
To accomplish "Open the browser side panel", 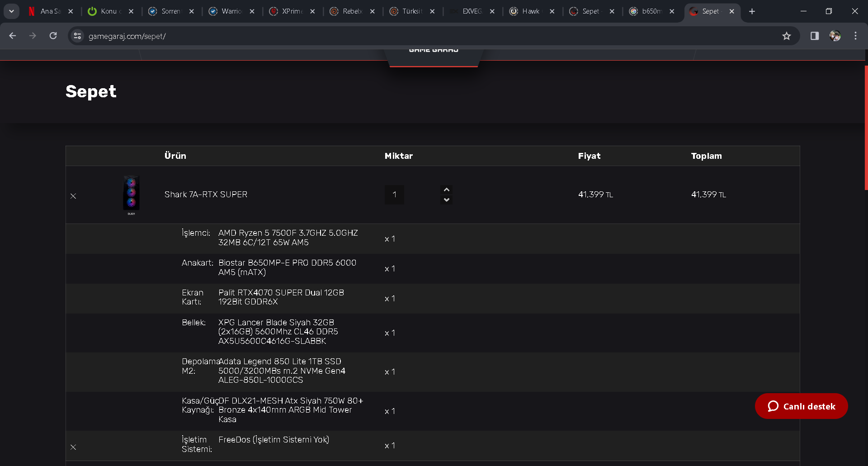I will click(x=815, y=36).
